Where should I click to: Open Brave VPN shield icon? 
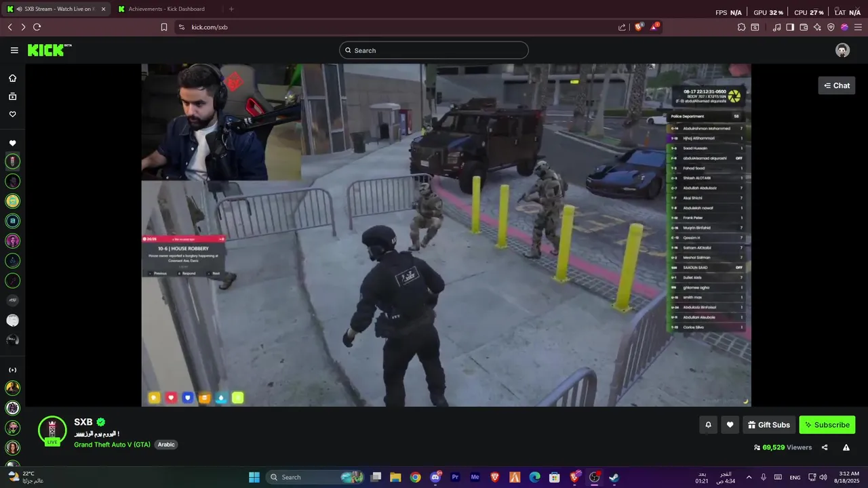[x=831, y=27]
